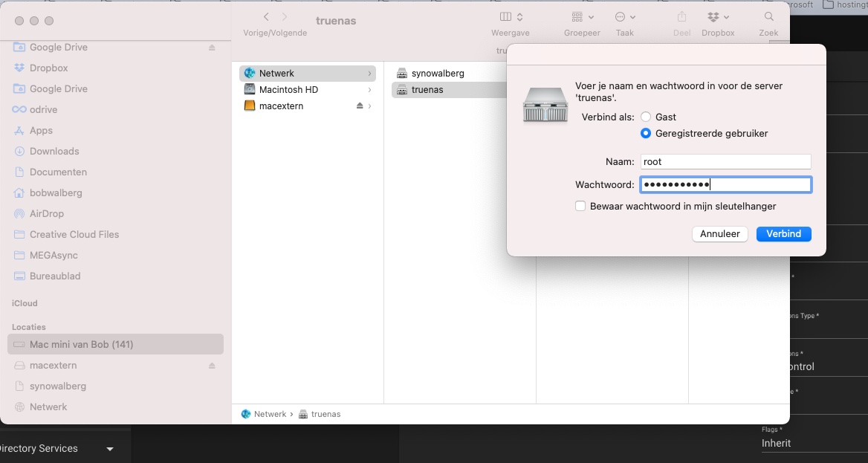This screenshot has width=868, height=463.
Task: Go forward with the Finder forward arrow
Action: coord(285,17)
